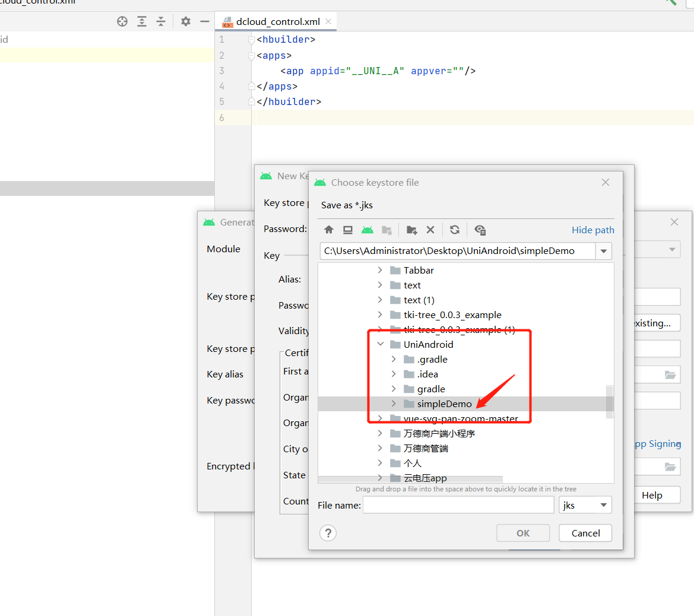This screenshot has height=616, width=694.
Task: Expand 万德商户端小程序 folder
Action: 380,433
